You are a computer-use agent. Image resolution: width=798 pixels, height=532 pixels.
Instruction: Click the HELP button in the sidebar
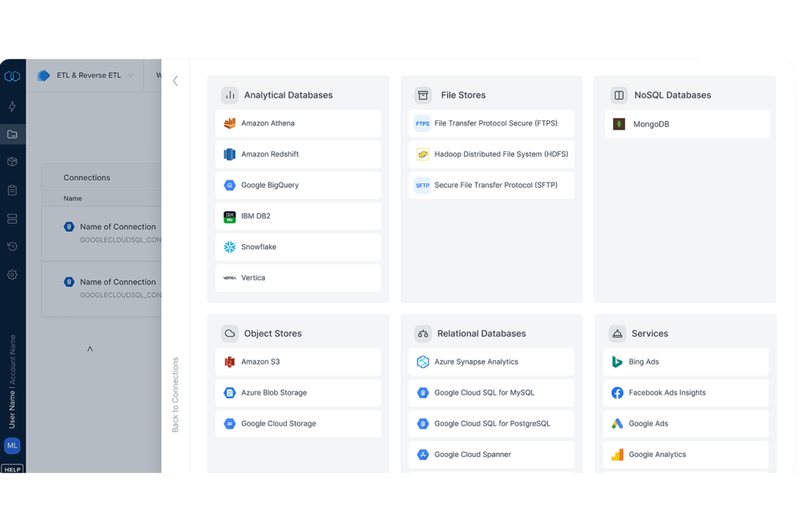coord(12,469)
